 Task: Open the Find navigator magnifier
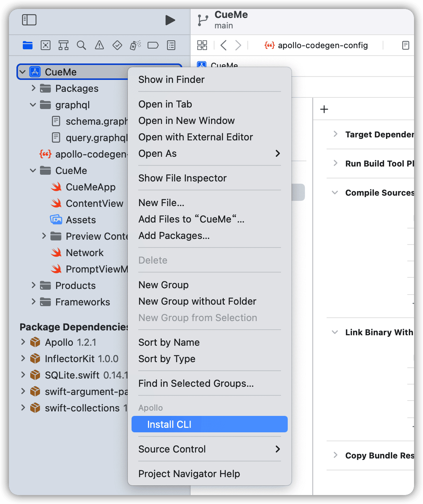[x=81, y=46]
